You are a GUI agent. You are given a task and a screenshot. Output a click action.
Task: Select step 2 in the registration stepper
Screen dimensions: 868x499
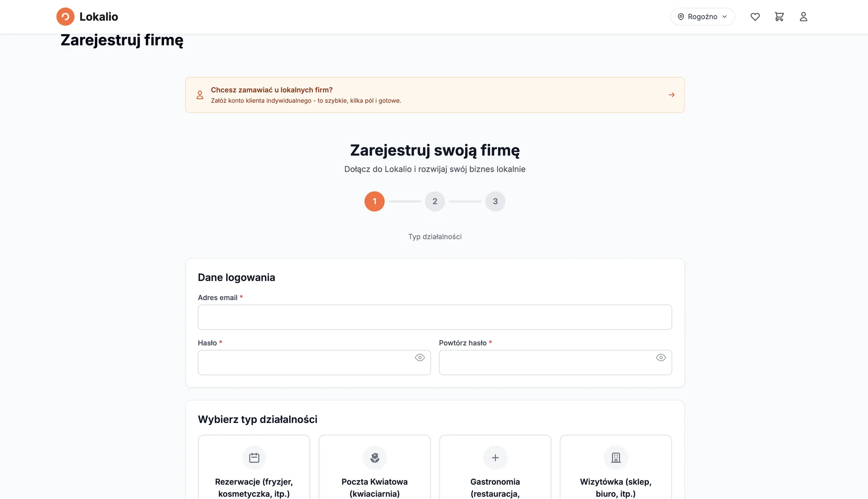tap(435, 201)
